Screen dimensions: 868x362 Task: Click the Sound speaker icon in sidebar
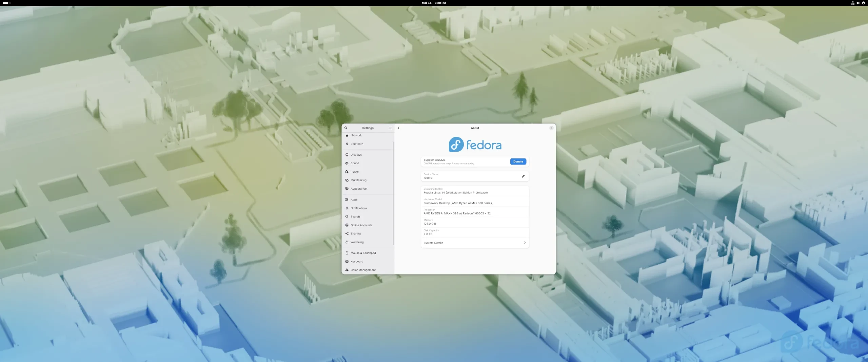[x=347, y=163]
